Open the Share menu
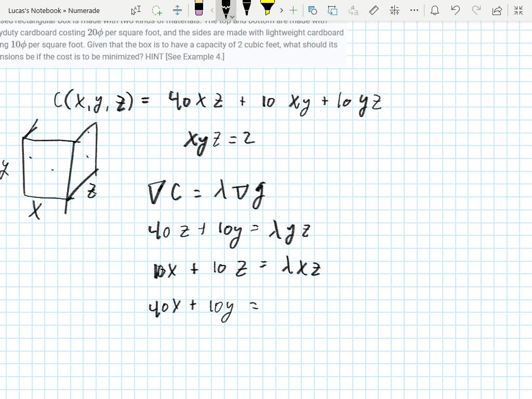The height and width of the screenshot is (399, 532). (x=496, y=10)
